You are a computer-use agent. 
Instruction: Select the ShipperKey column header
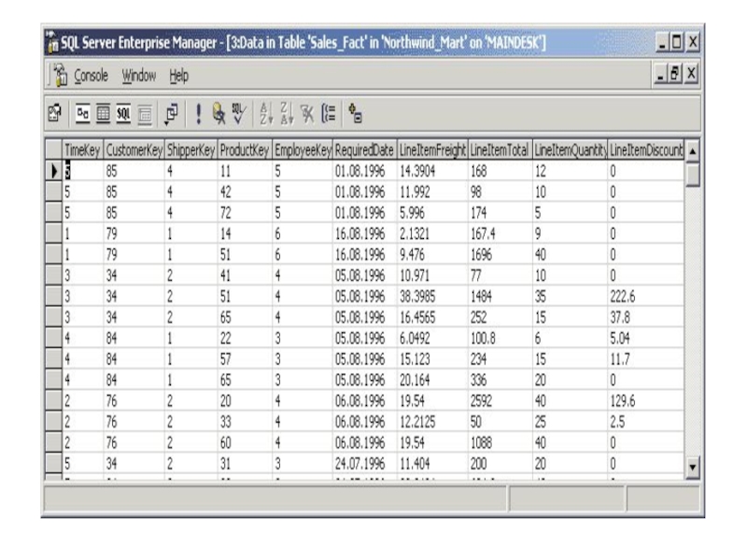(x=190, y=150)
